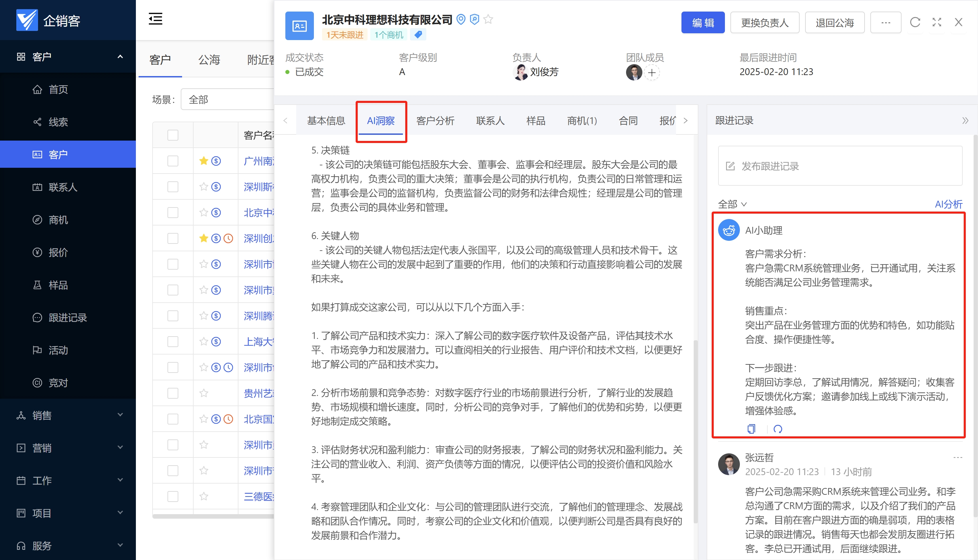Regenerate the AI analysis with the refresh-circle icon
This screenshot has height=560, width=978.
[778, 429]
